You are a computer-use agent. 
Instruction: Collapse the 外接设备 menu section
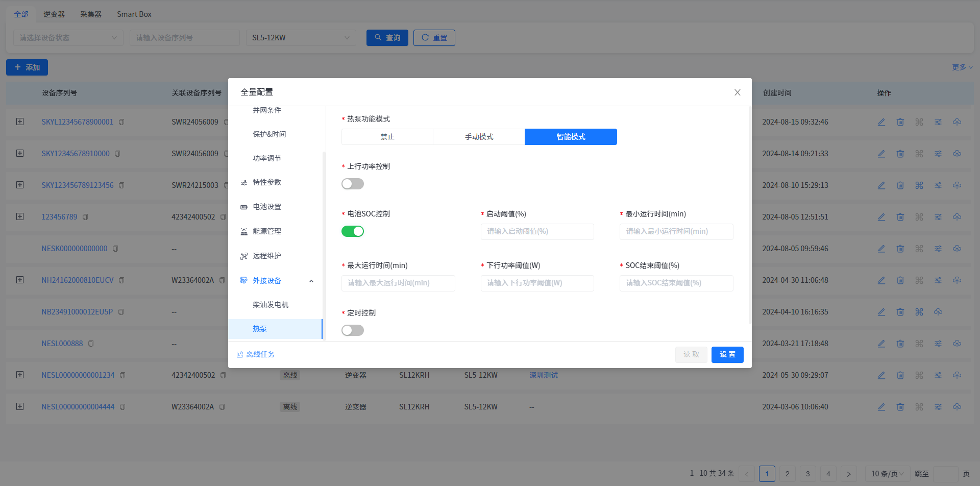click(311, 281)
